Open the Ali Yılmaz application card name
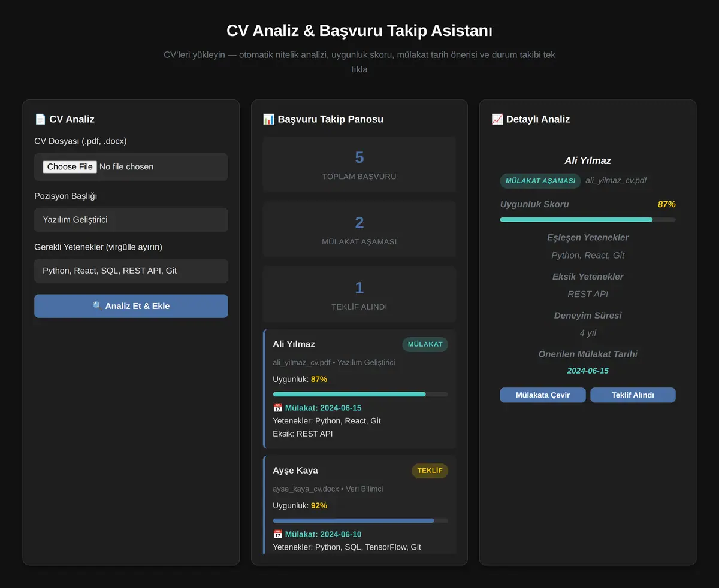Screen dimensions: 719x588 294,344
